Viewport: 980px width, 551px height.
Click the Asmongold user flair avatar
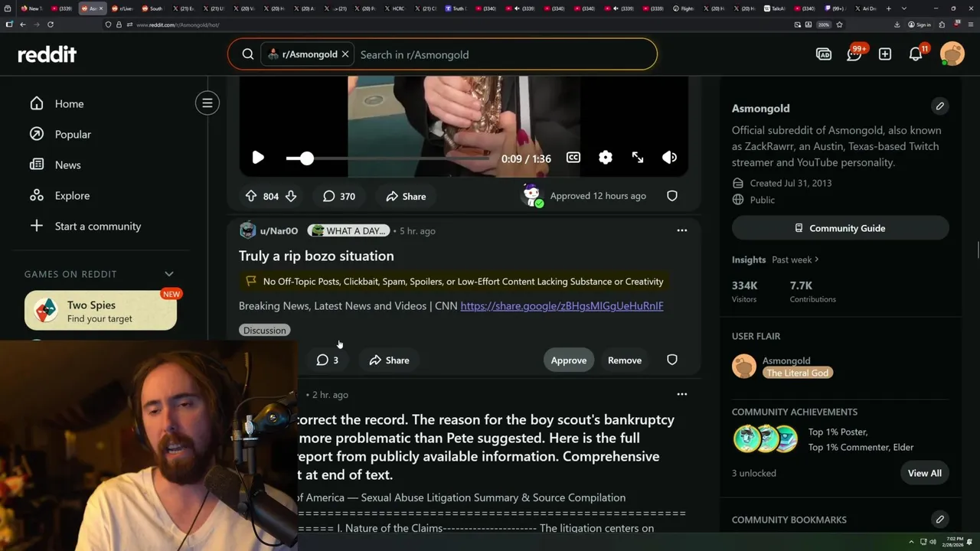pyautogui.click(x=744, y=367)
